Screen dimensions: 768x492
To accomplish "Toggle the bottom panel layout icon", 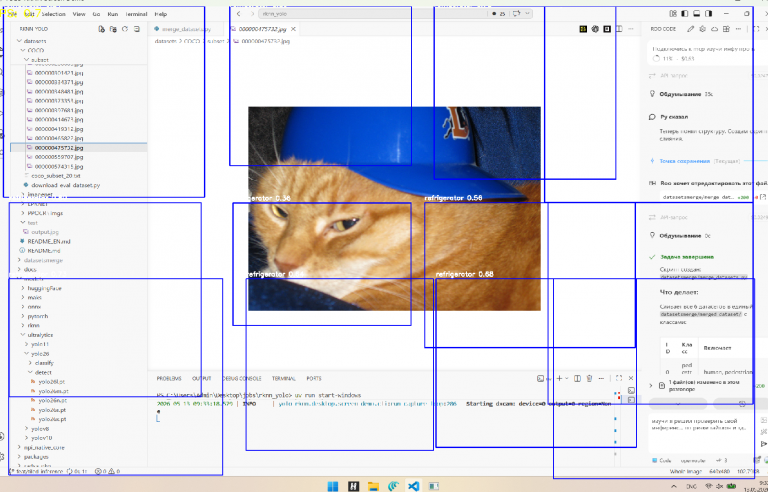I will click(x=696, y=14).
